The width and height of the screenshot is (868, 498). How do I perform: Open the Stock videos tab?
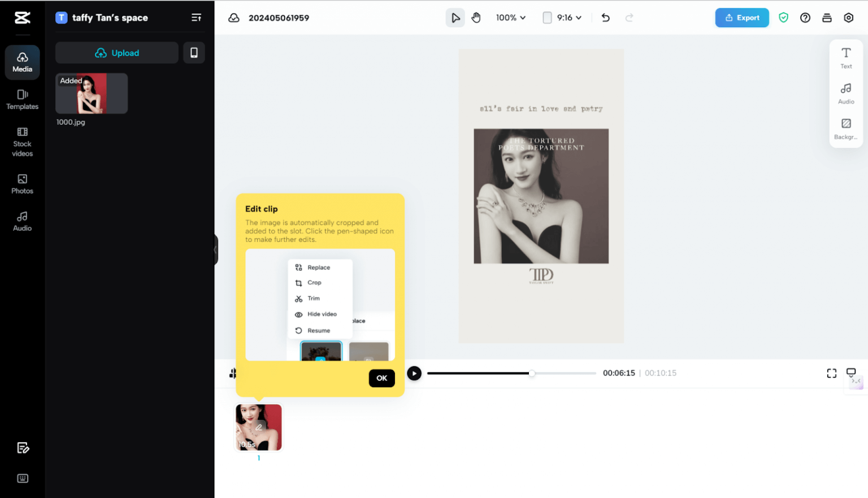pyautogui.click(x=23, y=142)
